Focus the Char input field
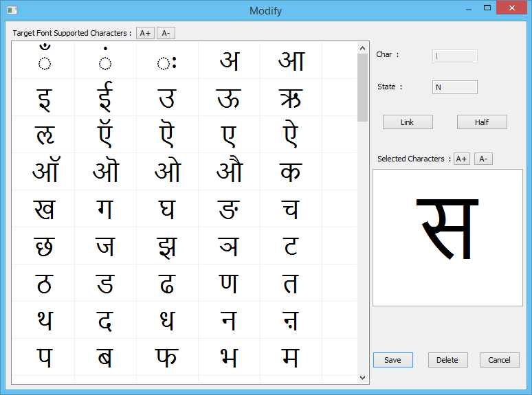This screenshot has width=532, height=395. (x=454, y=56)
